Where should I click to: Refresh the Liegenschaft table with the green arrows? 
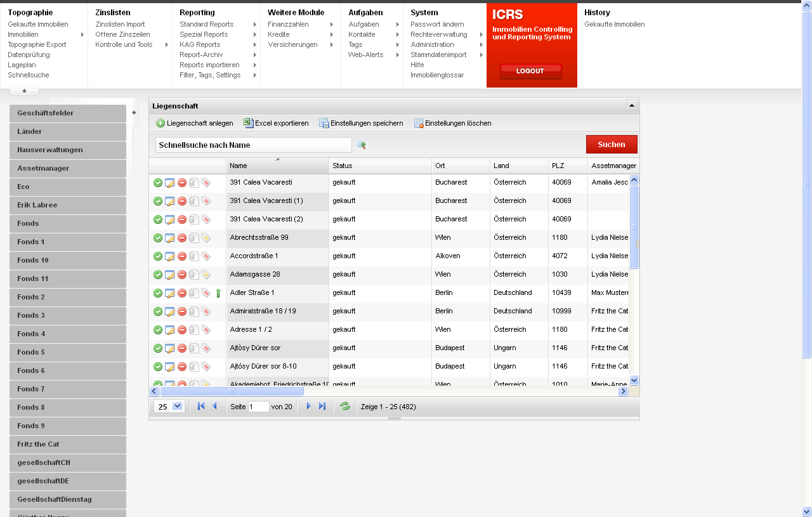pyautogui.click(x=345, y=406)
